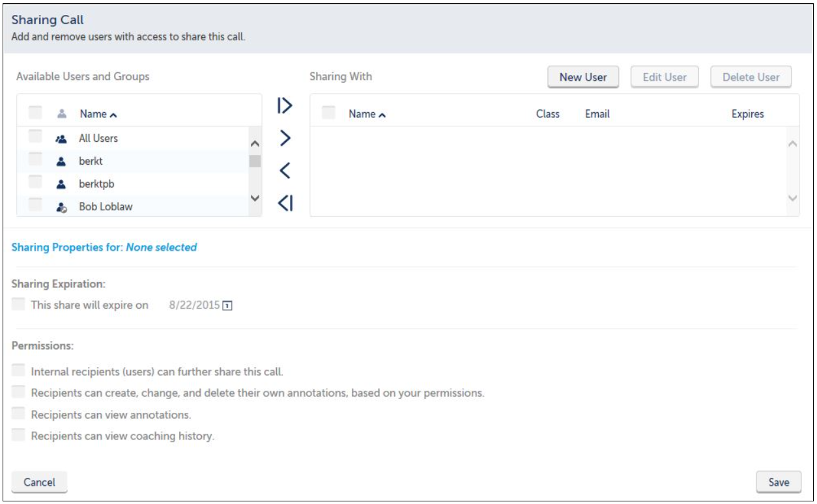Open the expiration date calendar icon

pyautogui.click(x=227, y=305)
